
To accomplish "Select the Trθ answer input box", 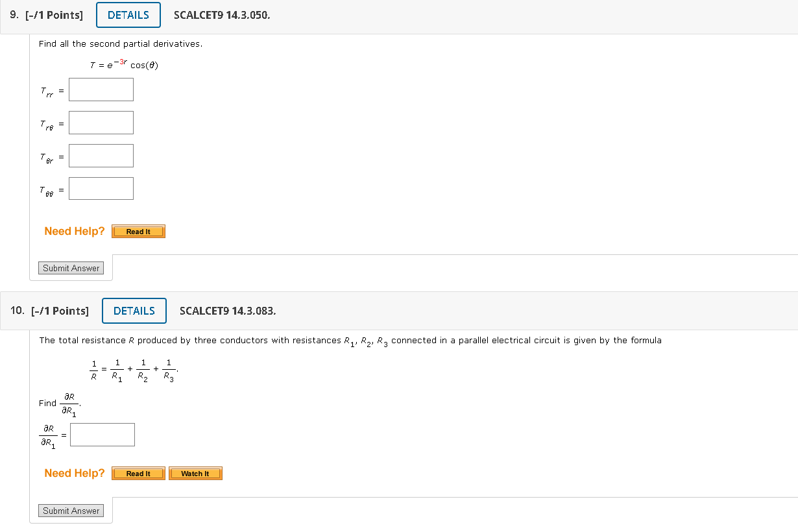I will (101, 122).
